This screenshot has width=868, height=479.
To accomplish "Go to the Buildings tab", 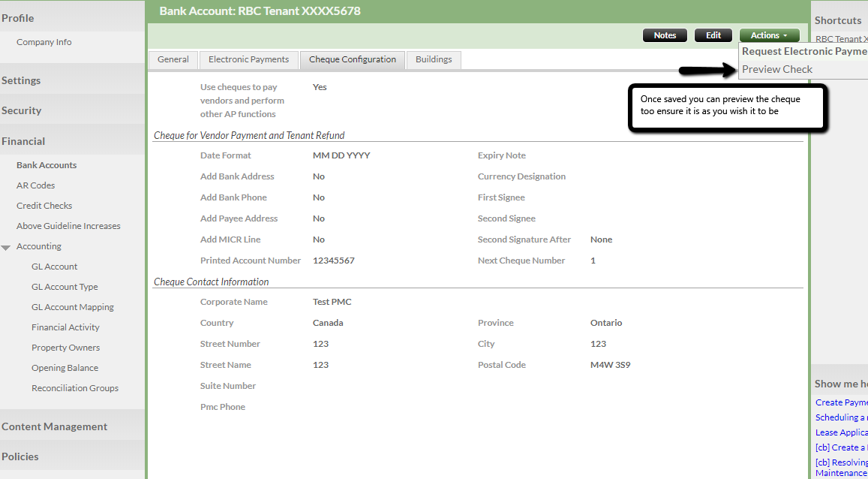I will 434,60.
